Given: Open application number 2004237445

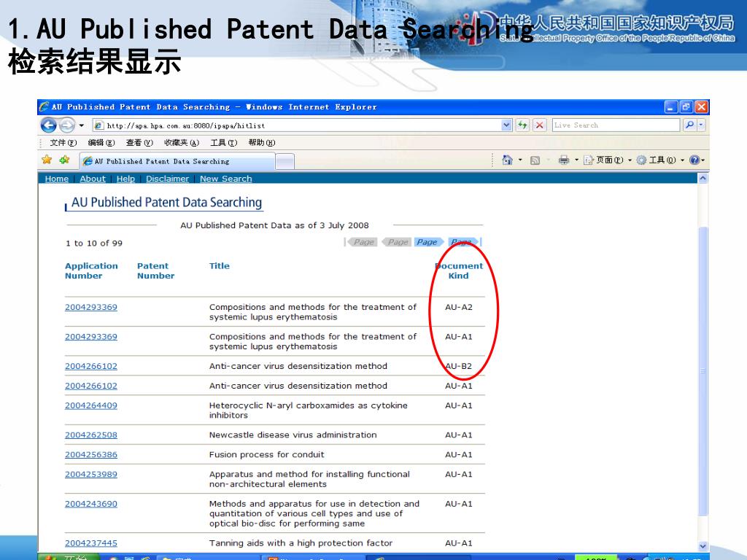Looking at the screenshot, I should click(x=91, y=542).
